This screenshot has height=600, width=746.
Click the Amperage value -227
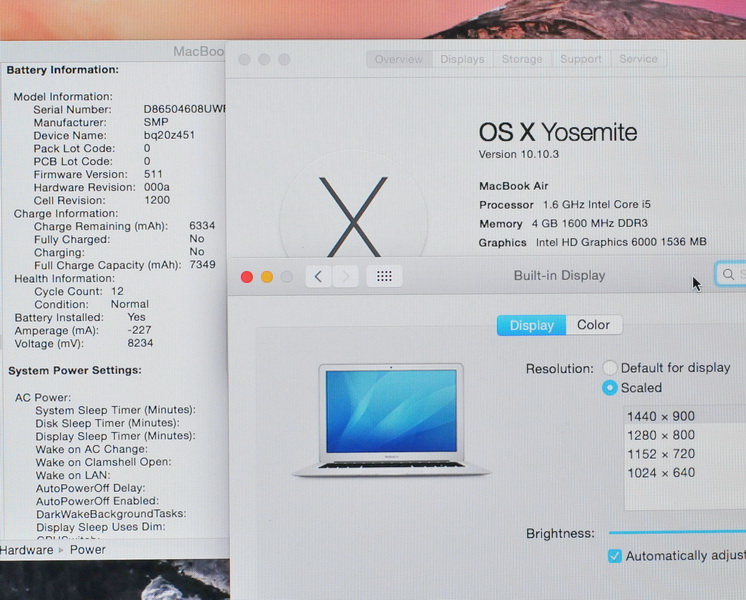tap(139, 330)
